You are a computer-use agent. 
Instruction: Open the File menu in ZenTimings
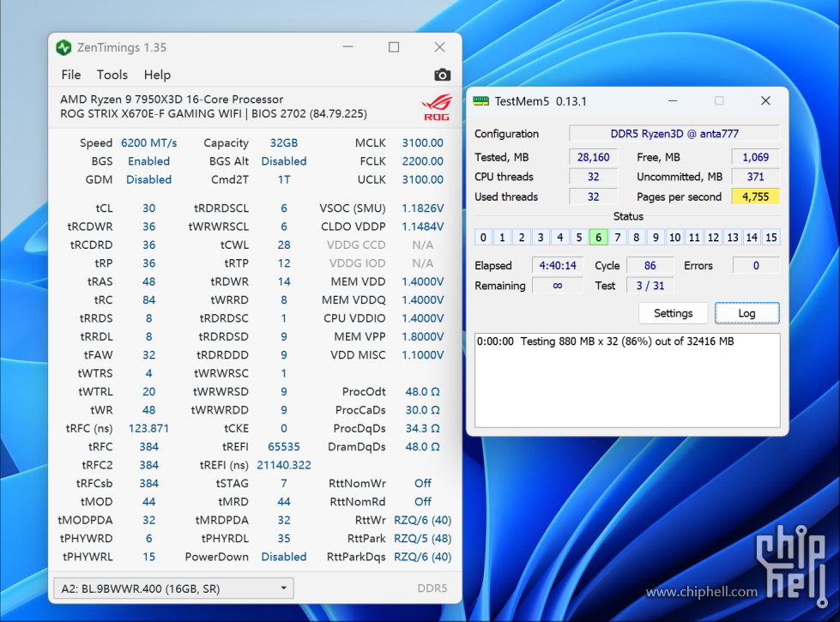(x=71, y=75)
